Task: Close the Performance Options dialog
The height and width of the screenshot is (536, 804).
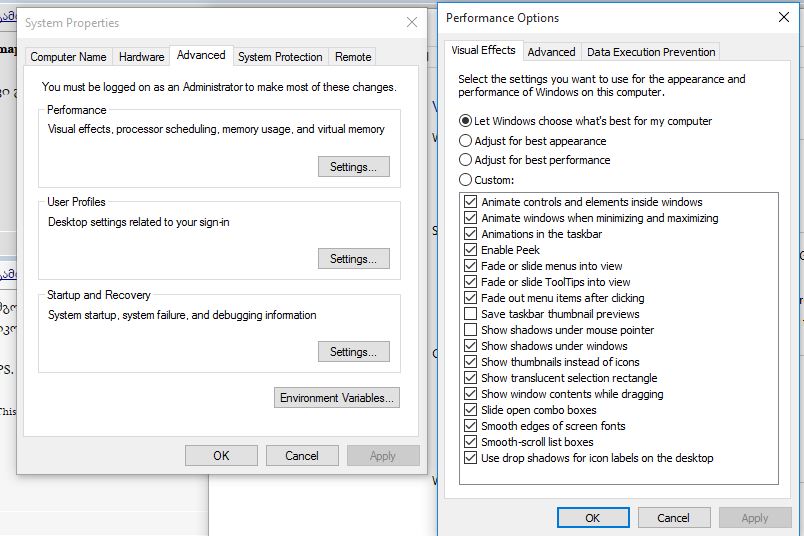Action: coord(783,17)
